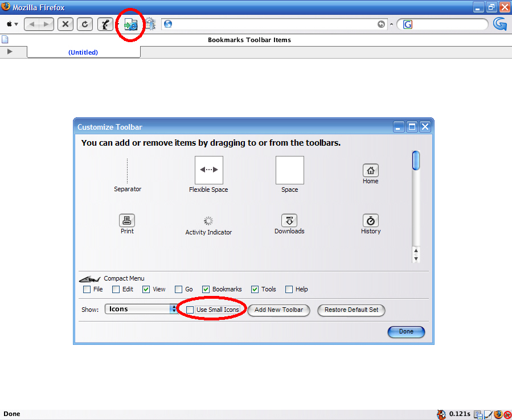Click the Reload page button
Screen dimensions: 512x420
85,24
